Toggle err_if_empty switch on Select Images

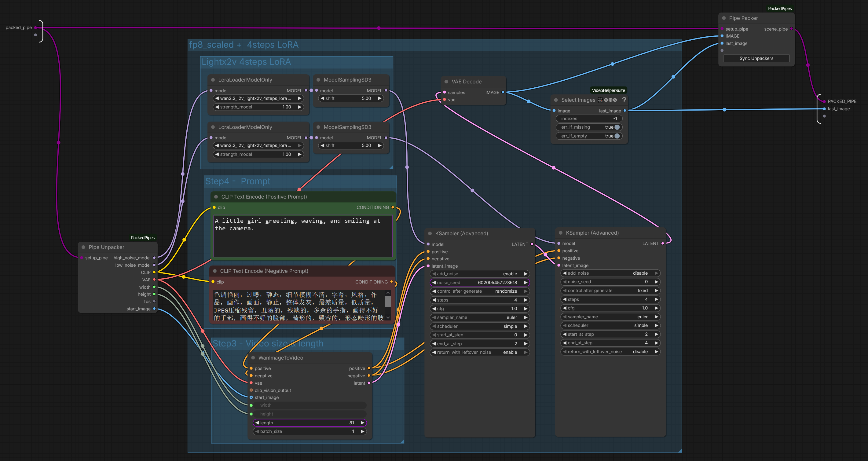click(x=617, y=136)
